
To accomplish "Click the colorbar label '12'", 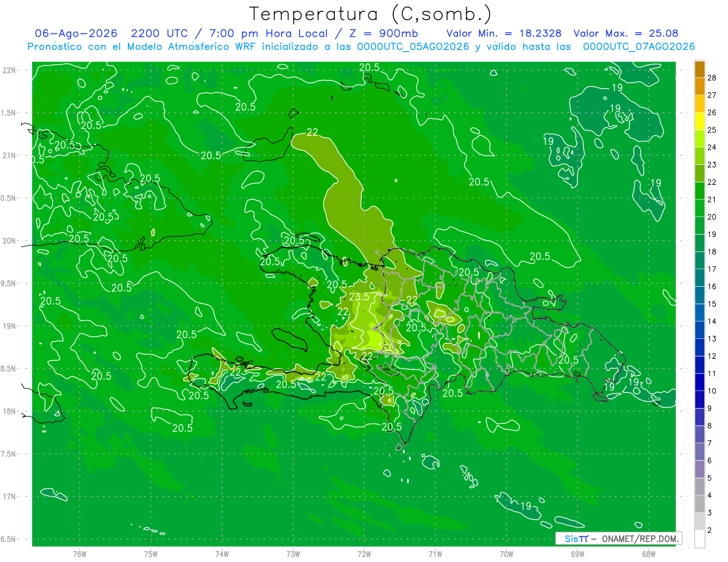I will 713,356.
